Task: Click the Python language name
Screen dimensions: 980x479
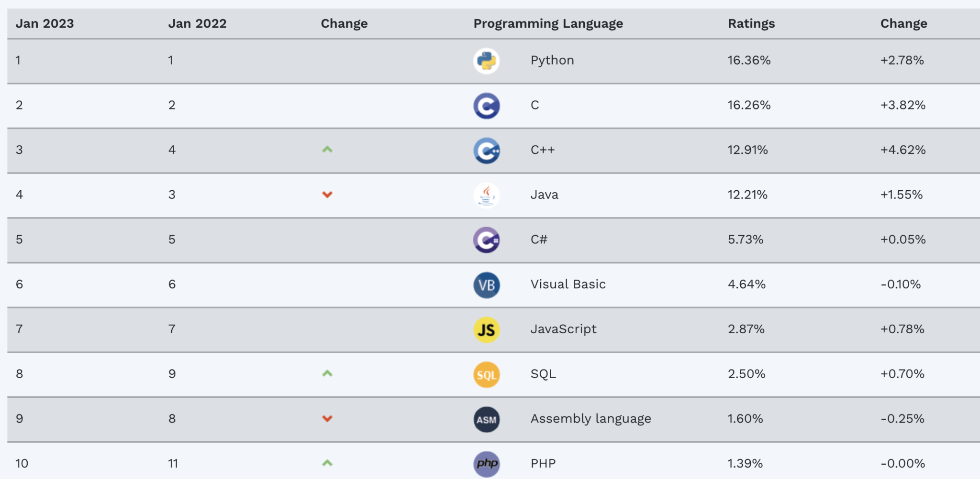Action: coord(552,60)
